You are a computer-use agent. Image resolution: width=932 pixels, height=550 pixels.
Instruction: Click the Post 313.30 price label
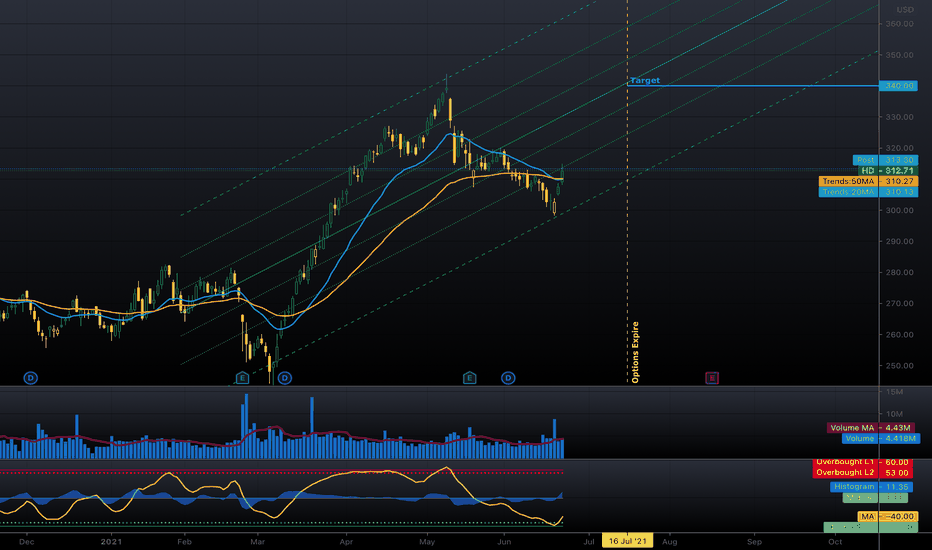coord(885,160)
